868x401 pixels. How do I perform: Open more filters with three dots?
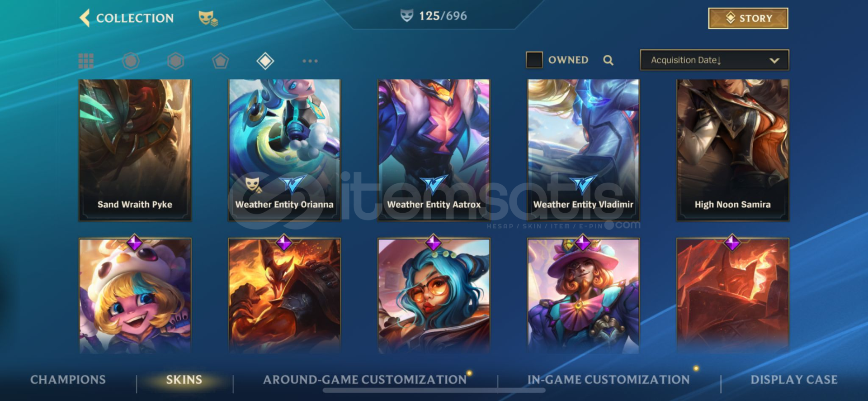[x=310, y=61]
